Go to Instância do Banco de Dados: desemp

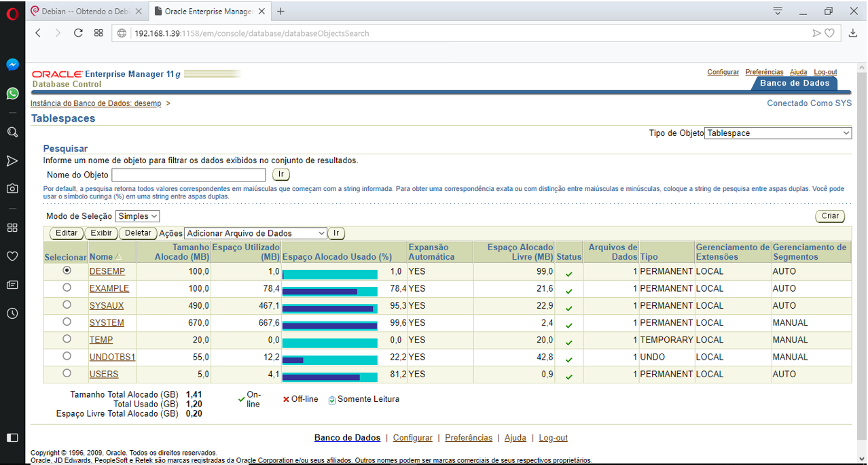coord(96,103)
